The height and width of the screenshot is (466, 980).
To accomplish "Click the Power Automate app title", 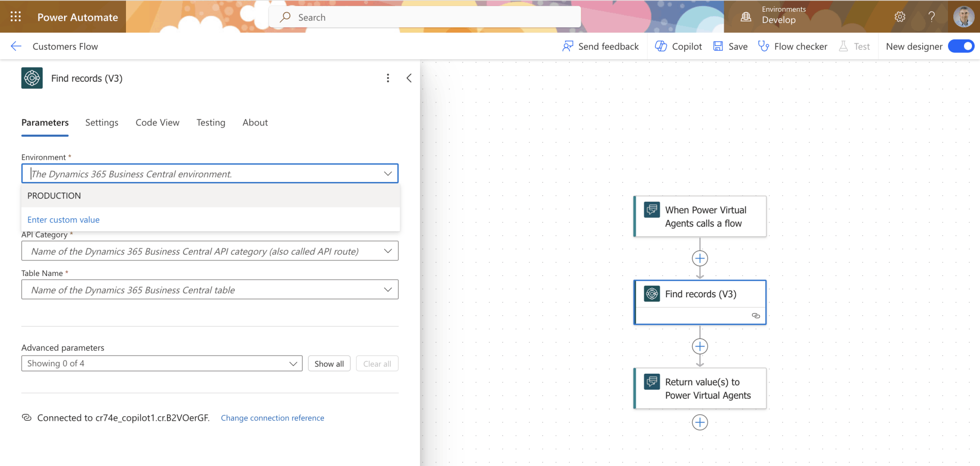I will 77,17.
